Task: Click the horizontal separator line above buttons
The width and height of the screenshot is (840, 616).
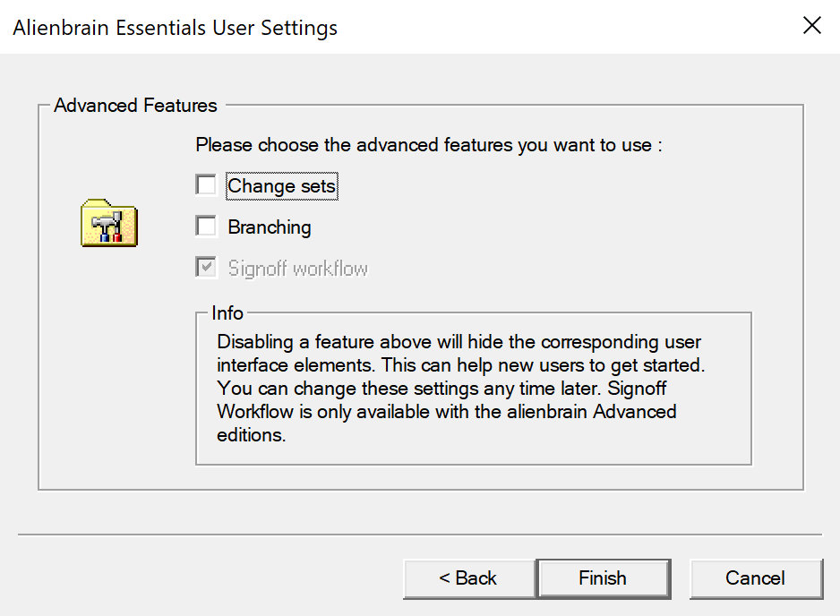Action: click(419, 535)
